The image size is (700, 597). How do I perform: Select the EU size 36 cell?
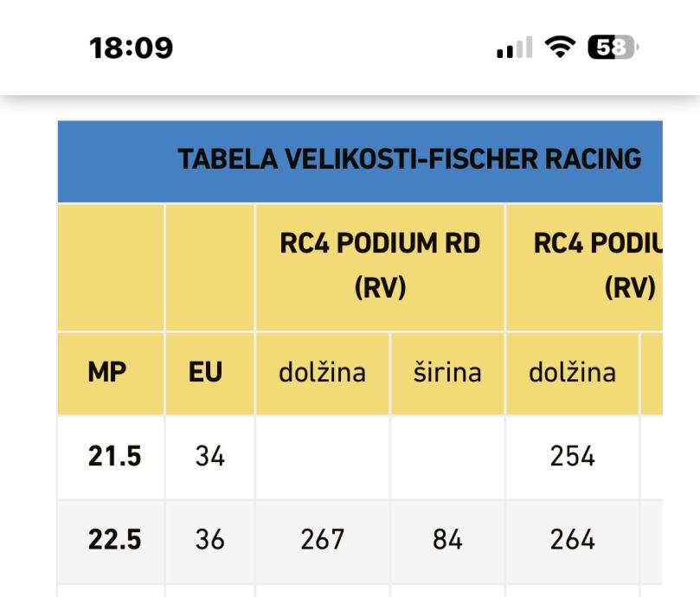(x=209, y=539)
